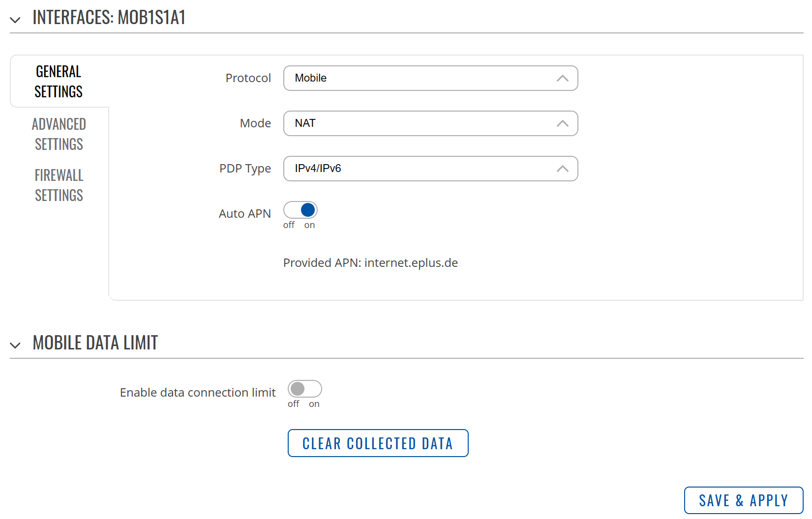
Task: Click the 'off' label under data connection limit
Action: click(294, 404)
